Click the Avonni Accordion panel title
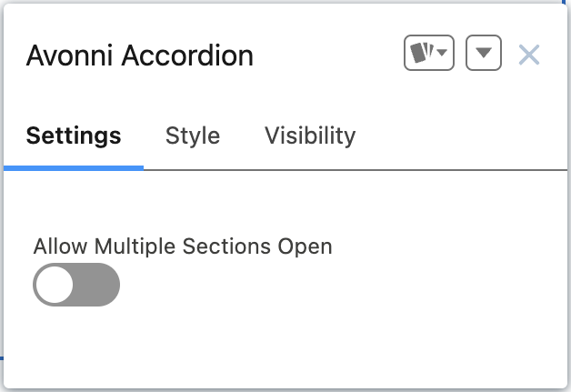Viewport: 571px width, 392px height. click(140, 55)
